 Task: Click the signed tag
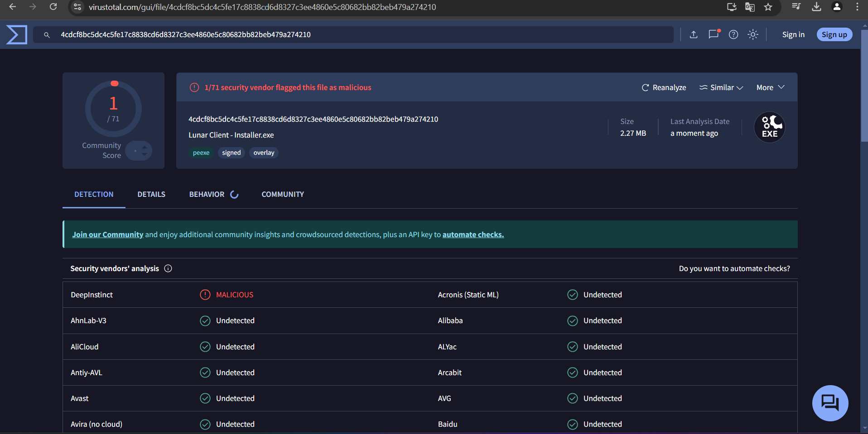point(231,153)
